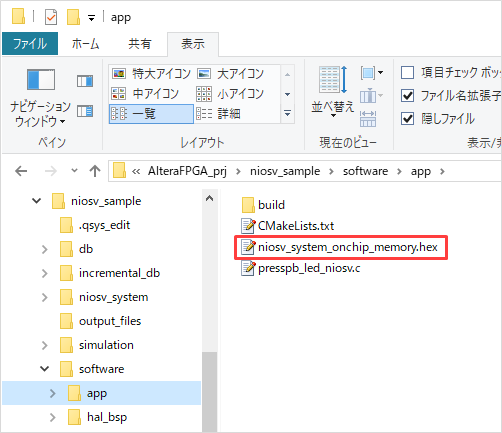Image resolution: width=502 pixels, height=433 pixels.
Task: Expand the niosv_system tree folder
Action: click(x=45, y=297)
